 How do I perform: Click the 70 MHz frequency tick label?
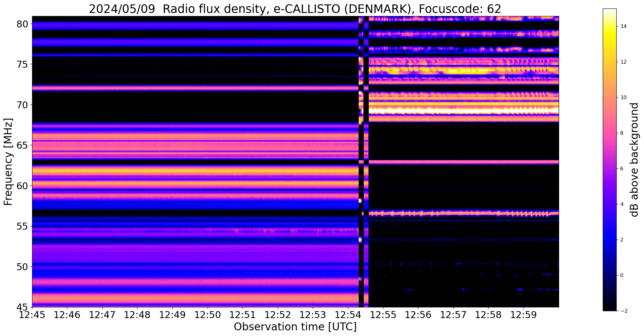pos(22,105)
